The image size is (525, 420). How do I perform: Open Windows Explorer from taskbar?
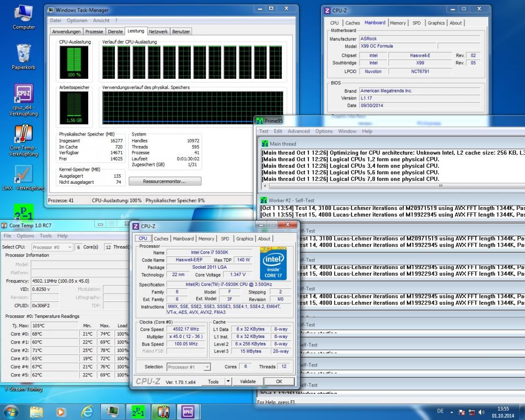click(37, 412)
